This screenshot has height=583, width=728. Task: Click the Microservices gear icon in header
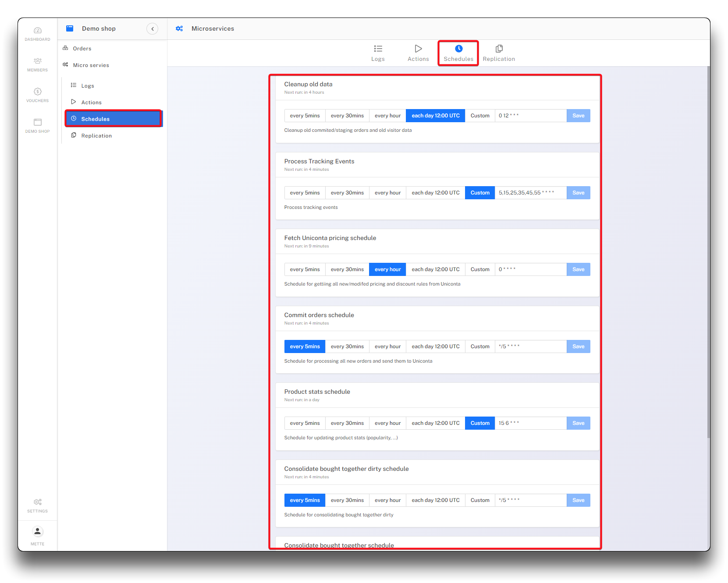[x=179, y=29]
